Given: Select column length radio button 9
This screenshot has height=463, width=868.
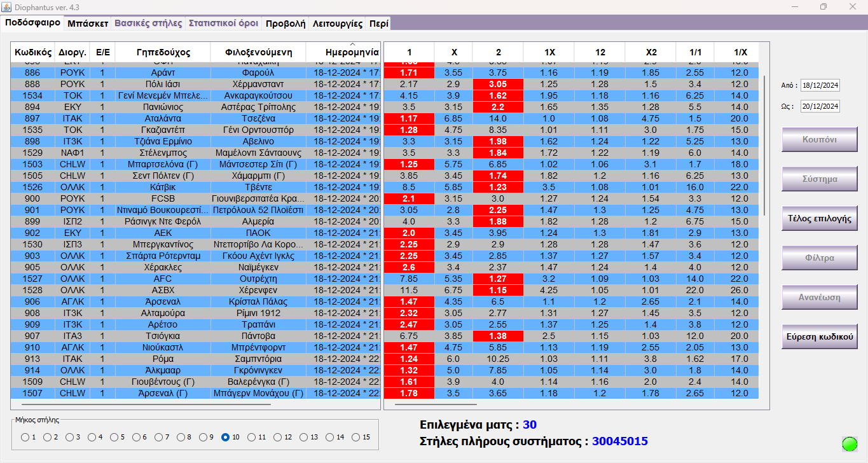Looking at the screenshot, I should pos(203,438).
